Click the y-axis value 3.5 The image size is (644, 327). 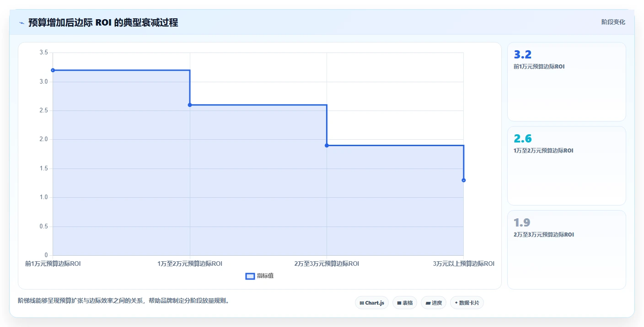(x=44, y=53)
